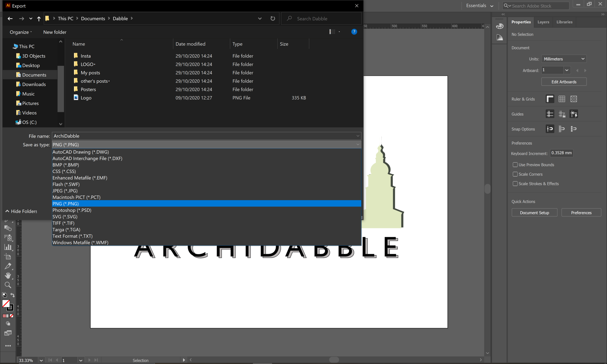The height and width of the screenshot is (364, 607).
Task: Choose TIFF (*.TIF) file type
Action: coord(207,223)
